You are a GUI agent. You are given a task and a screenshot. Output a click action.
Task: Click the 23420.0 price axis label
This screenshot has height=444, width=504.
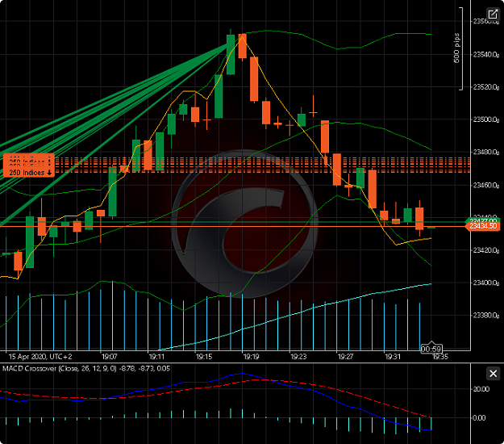click(x=486, y=250)
